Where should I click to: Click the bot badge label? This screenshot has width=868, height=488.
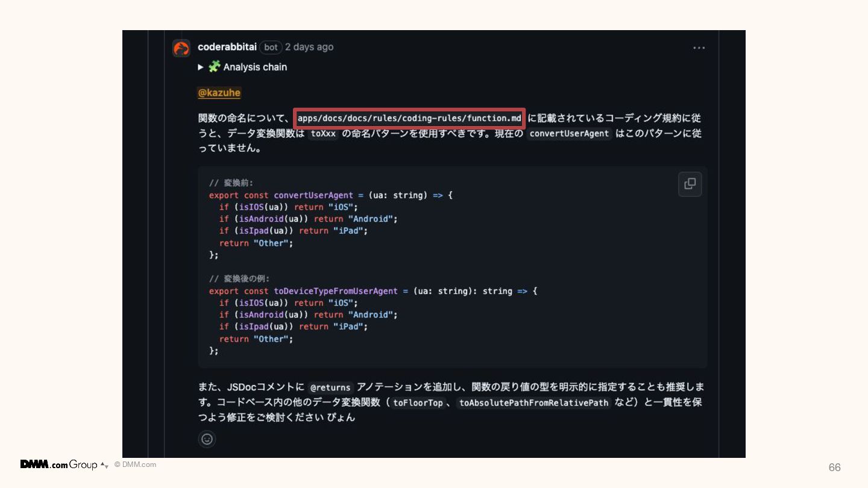pyautogui.click(x=271, y=47)
